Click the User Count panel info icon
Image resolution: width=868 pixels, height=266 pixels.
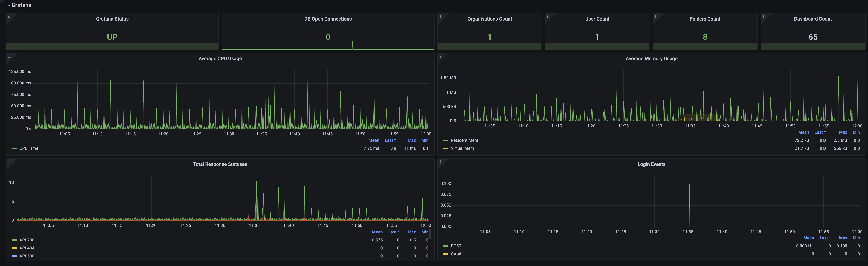coord(548,17)
